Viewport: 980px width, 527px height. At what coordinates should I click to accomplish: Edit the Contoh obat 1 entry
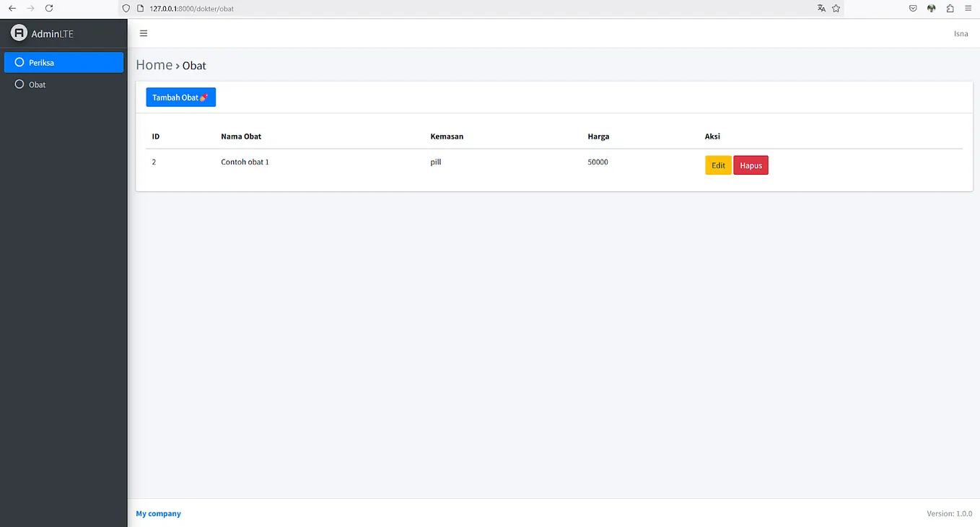[717, 165]
